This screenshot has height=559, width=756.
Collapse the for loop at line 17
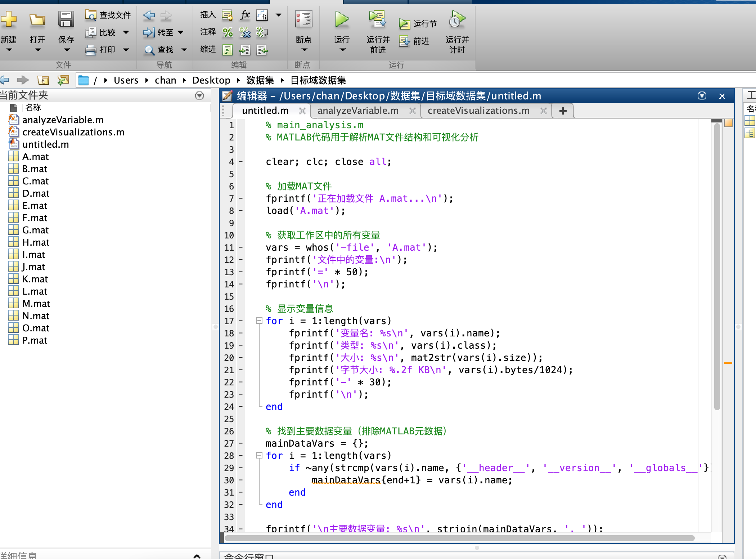tap(259, 321)
